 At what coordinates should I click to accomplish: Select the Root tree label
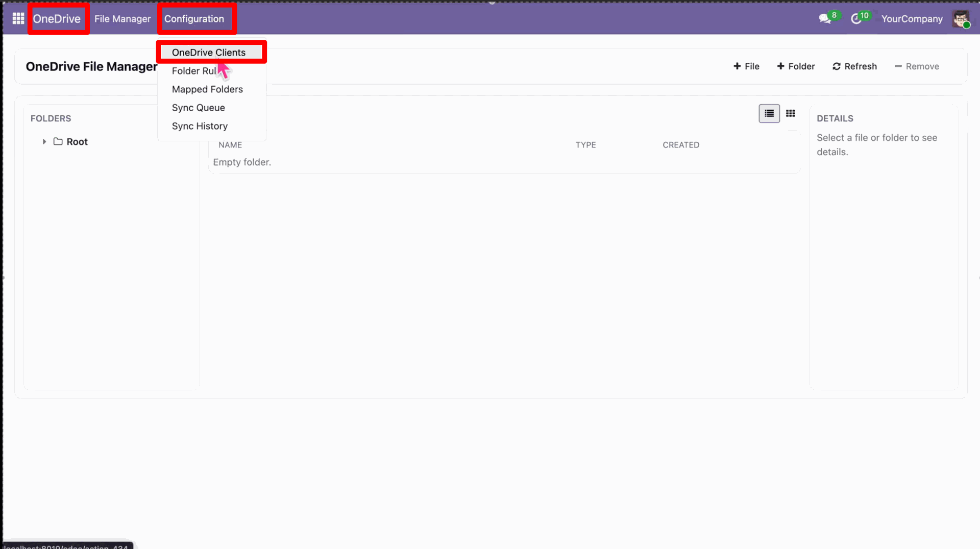77,142
